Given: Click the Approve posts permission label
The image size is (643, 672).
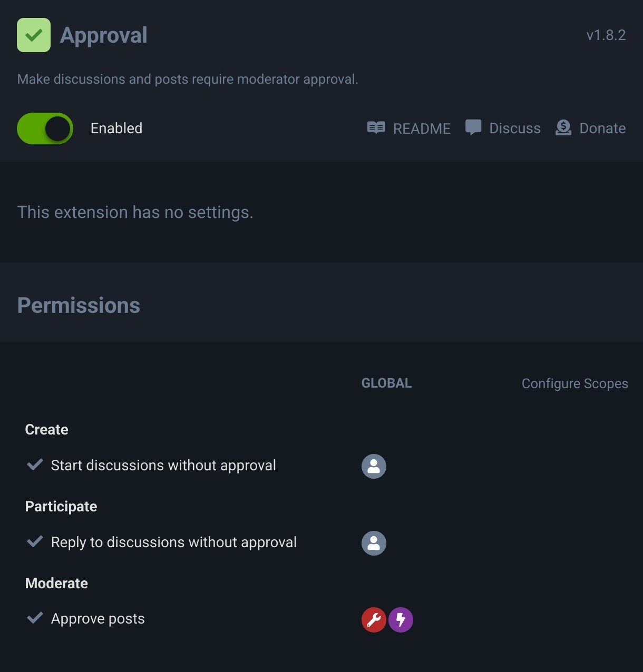Looking at the screenshot, I should (98, 619).
